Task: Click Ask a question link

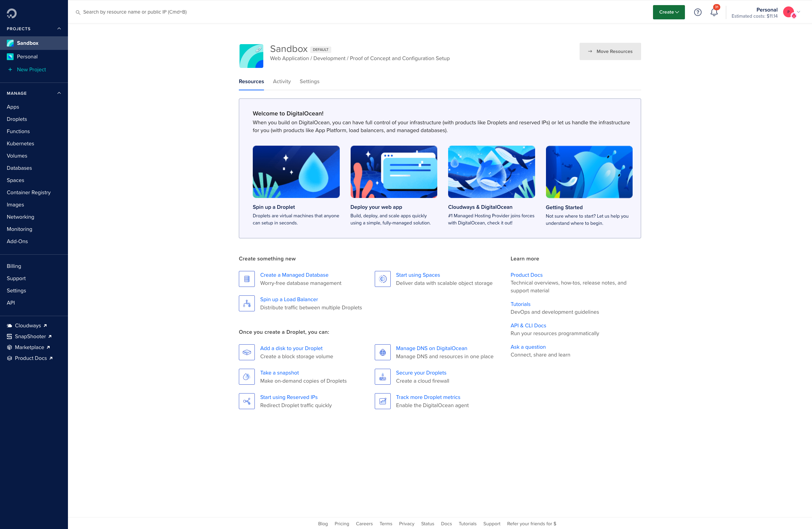Action: [x=528, y=347]
